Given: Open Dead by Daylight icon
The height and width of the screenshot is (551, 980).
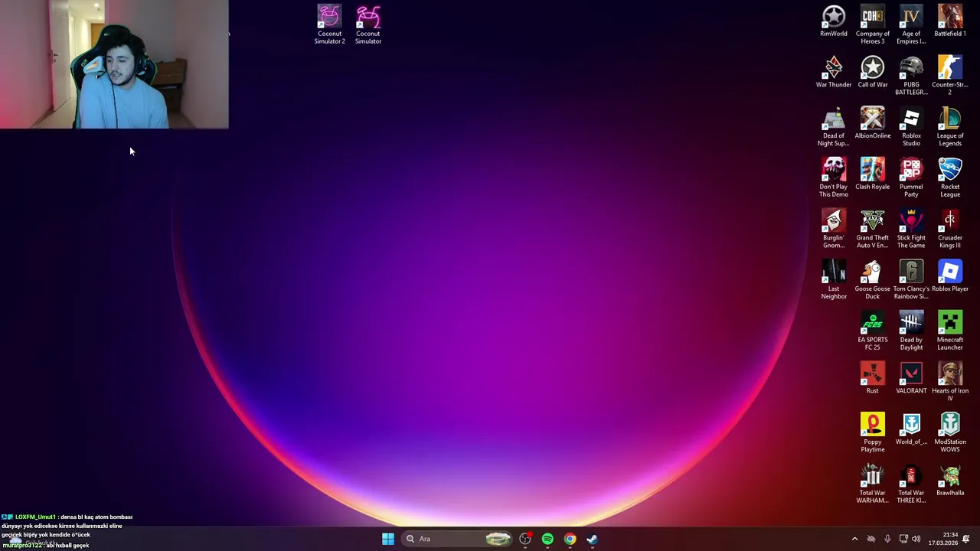Looking at the screenshot, I should click(x=911, y=331).
